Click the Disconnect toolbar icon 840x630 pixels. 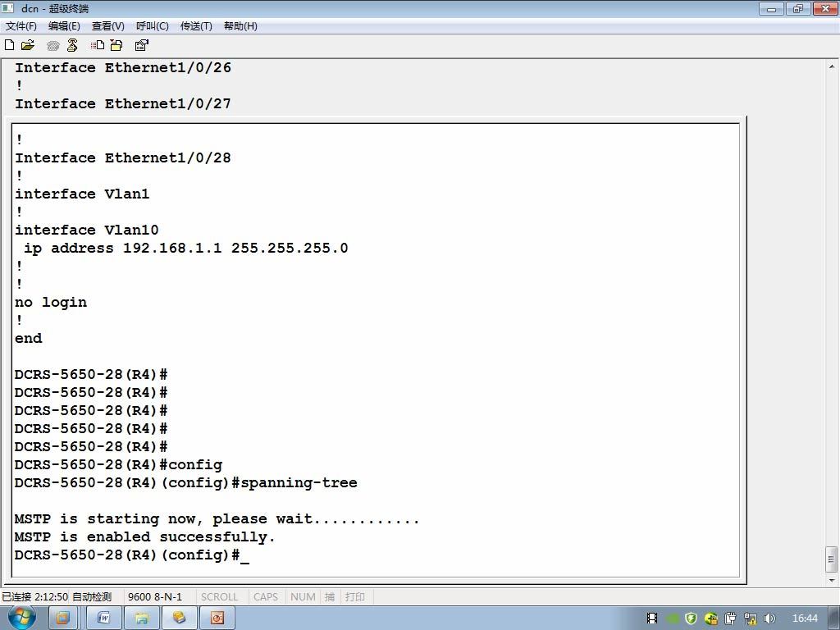pyautogui.click(x=72, y=46)
